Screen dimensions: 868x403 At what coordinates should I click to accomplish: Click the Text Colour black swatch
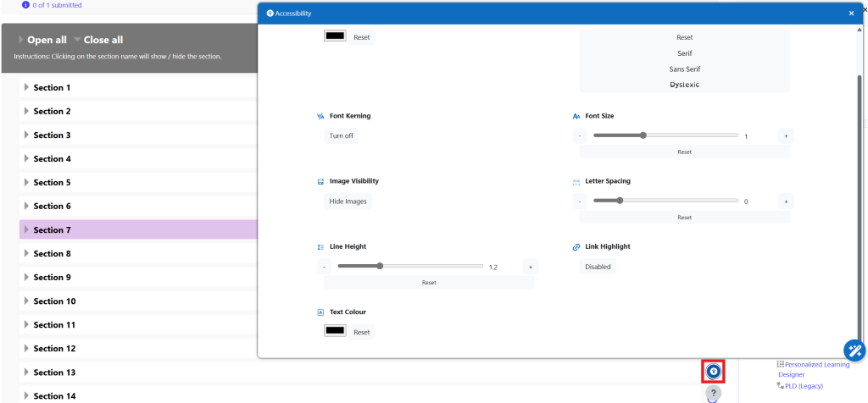coord(335,331)
